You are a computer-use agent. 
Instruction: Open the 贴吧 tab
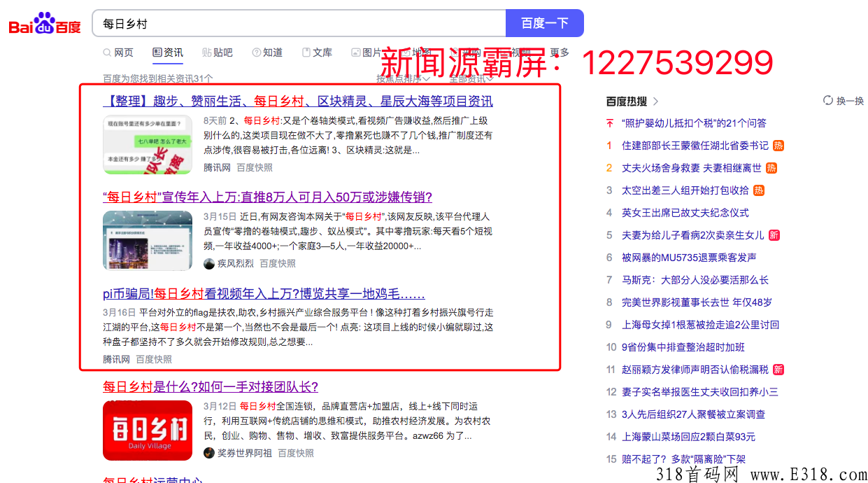218,52
